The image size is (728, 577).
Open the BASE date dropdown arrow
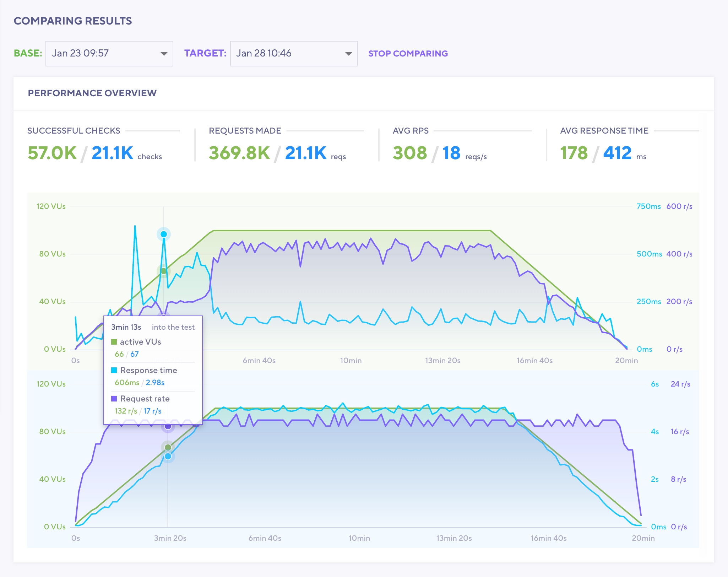tap(164, 54)
